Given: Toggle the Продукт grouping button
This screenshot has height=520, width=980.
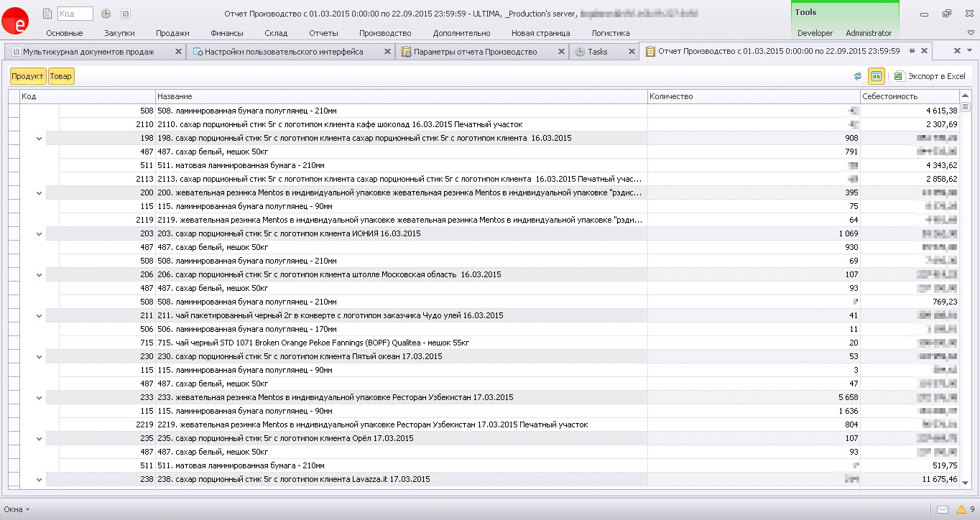Looking at the screenshot, I should [x=28, y=76].
